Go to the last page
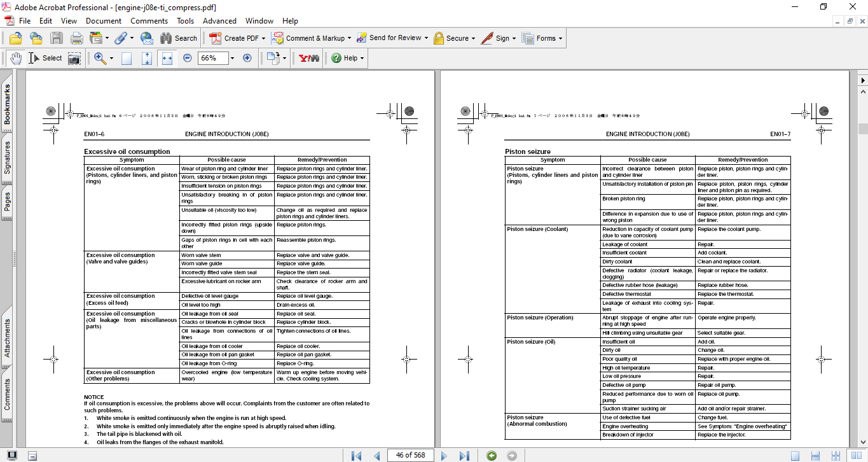Viewport: 868px width, 462px height. pyautogui.click(x=464, y=456)
